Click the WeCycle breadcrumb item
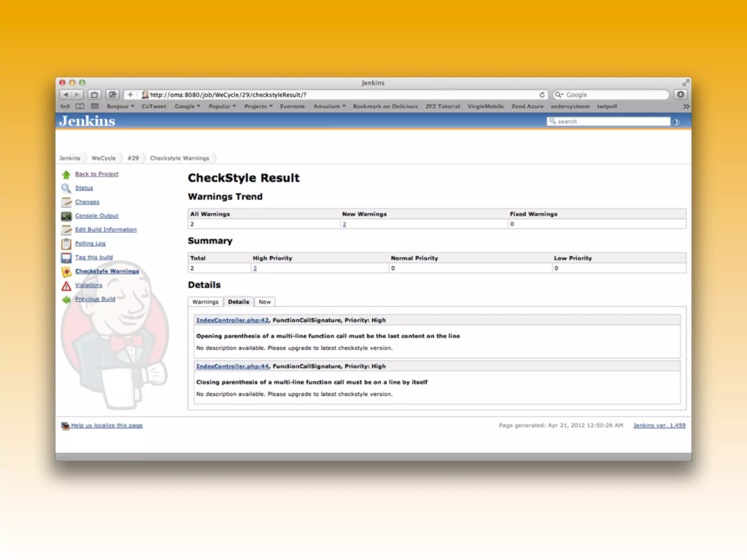The image size is (747, 560). point(104,158)
